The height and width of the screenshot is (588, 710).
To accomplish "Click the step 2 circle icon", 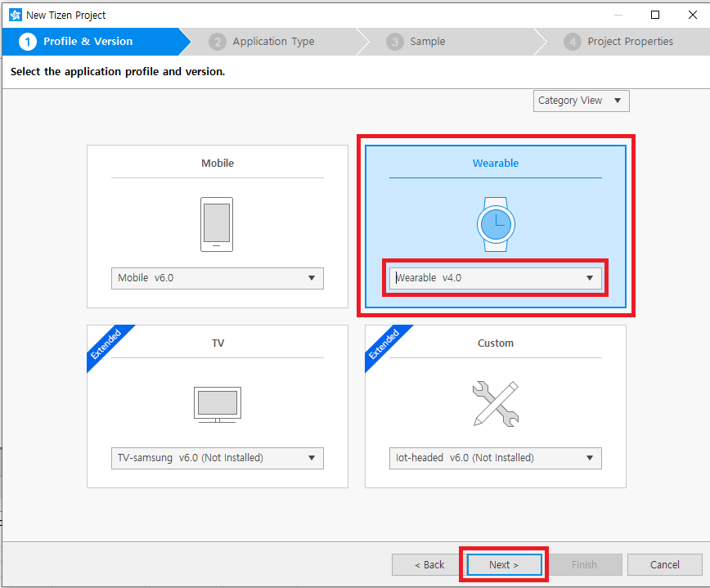I will click(218, 42).
